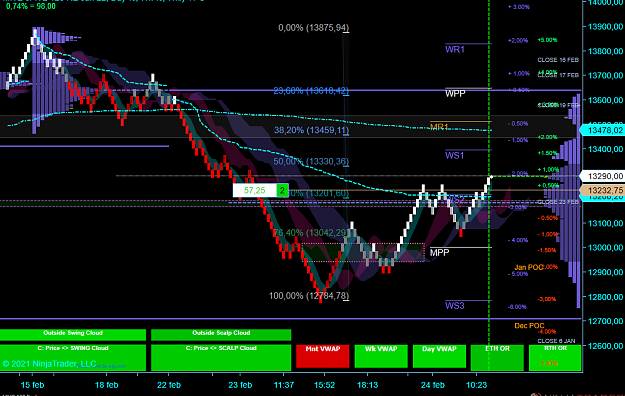Click the CLOSE 23 FEB label

pos(558,202)
